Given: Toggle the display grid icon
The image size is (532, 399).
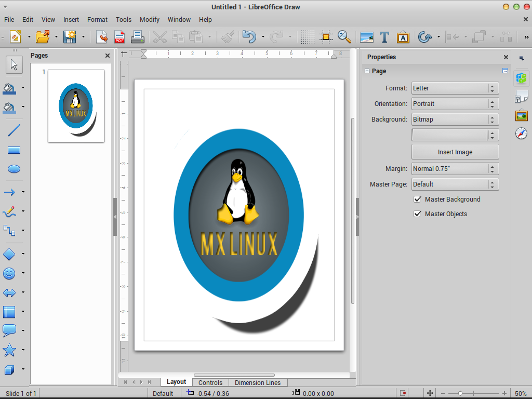Looking at the screenshot, I should [x=308, y=37].
